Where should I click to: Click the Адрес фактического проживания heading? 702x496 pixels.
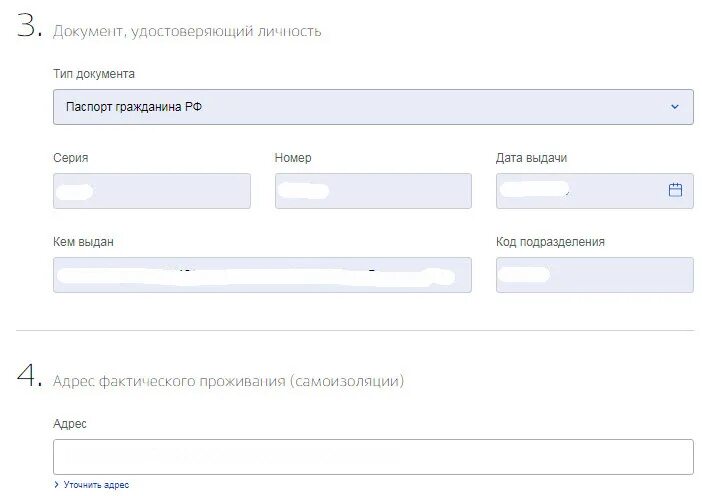pos(228,381)
